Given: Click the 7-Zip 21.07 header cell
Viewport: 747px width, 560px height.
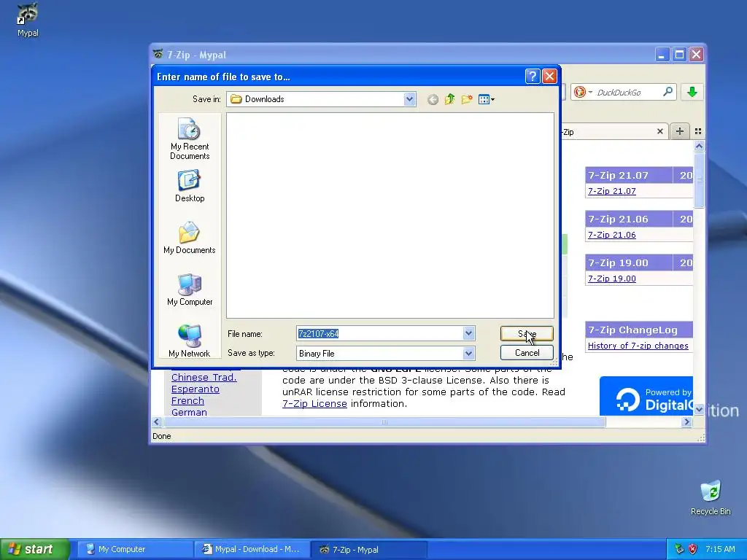Looking at the screenshot, I should 629,175.
